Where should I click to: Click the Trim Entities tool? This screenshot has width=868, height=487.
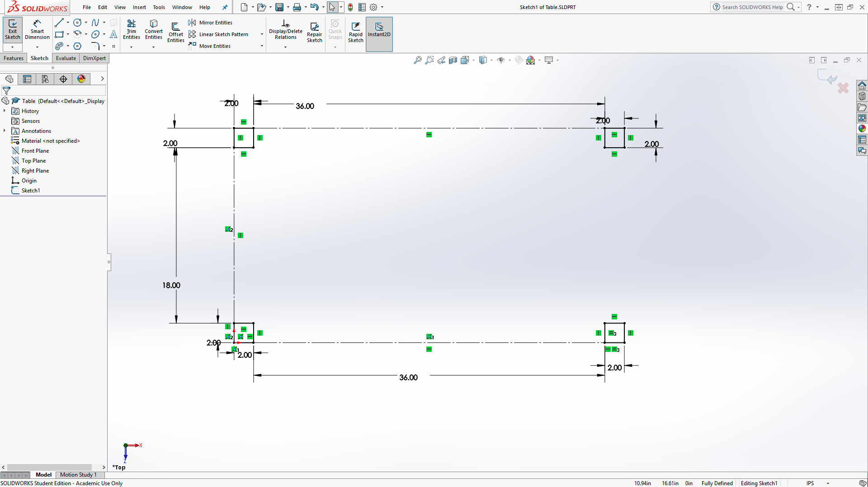131,30
